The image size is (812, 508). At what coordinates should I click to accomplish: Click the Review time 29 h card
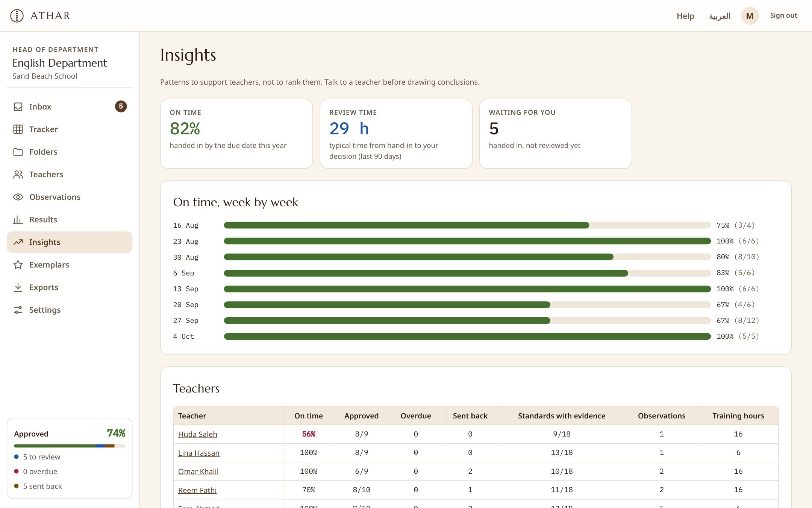(396, 134)
